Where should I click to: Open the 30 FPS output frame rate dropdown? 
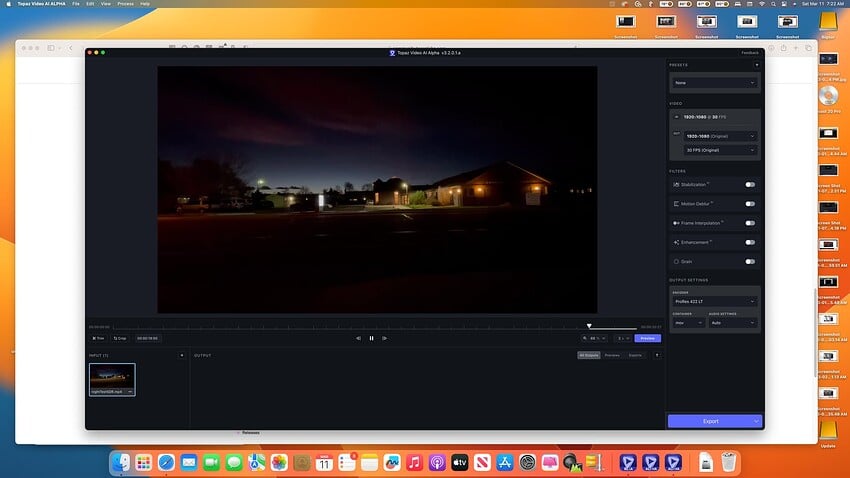720,150
